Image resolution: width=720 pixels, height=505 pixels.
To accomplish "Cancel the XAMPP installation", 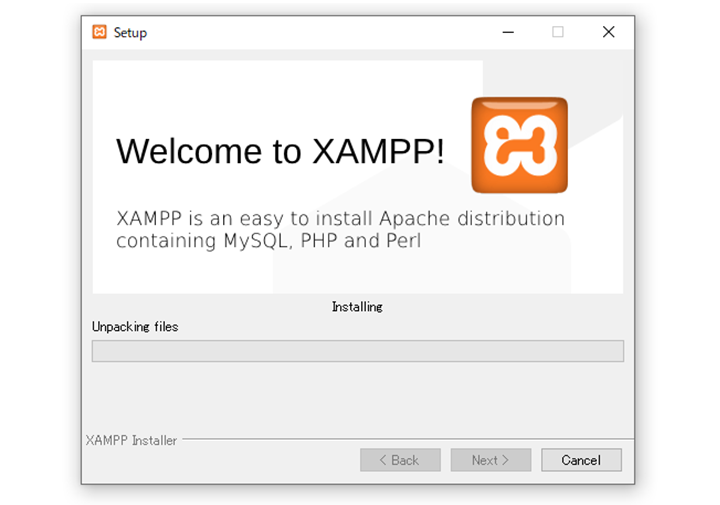I will [x=581, y=460].
